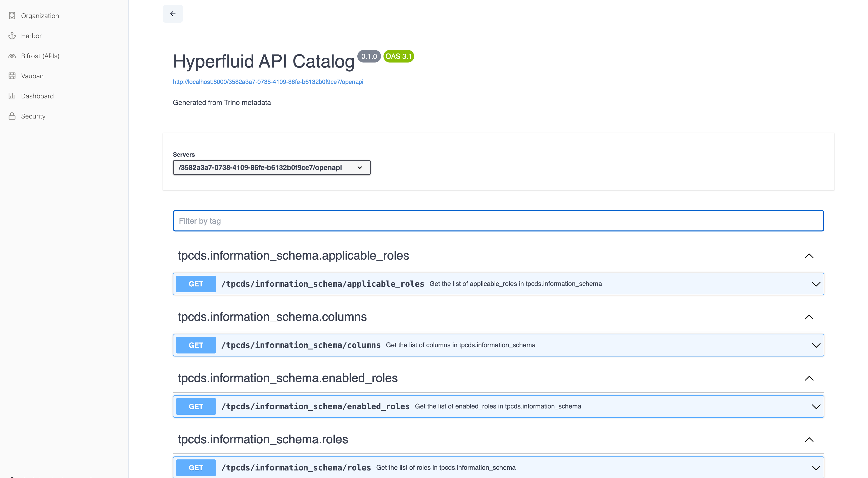Go back using the arrow button
Screen dimensions: 868x478
tap(173, 14)
